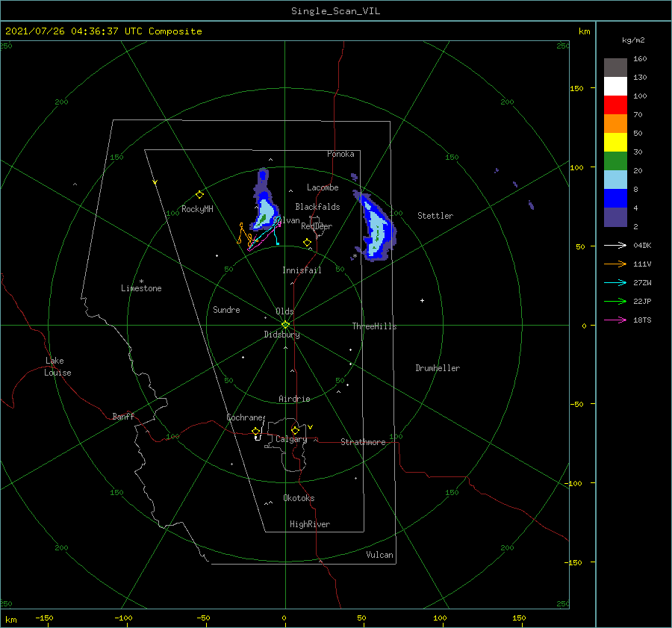Click the Banff city label
The image size is (672, 628).
[123, 416]
